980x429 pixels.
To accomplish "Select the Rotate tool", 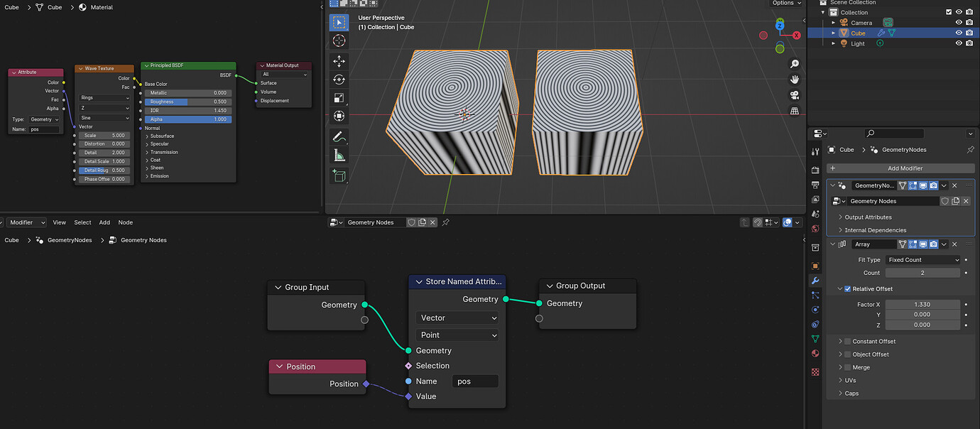I will (x=339, y=80).
